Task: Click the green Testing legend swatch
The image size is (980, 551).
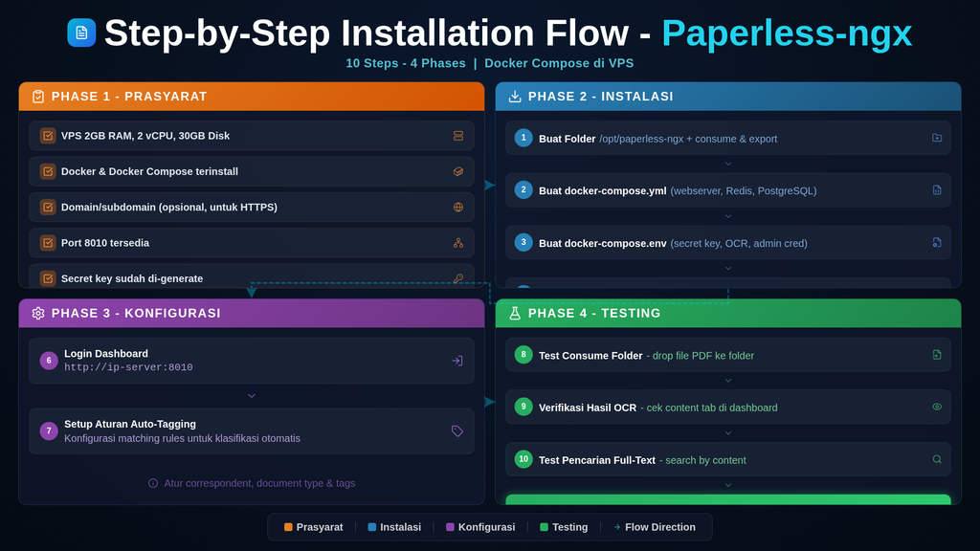Action: (x=544, y=527)
